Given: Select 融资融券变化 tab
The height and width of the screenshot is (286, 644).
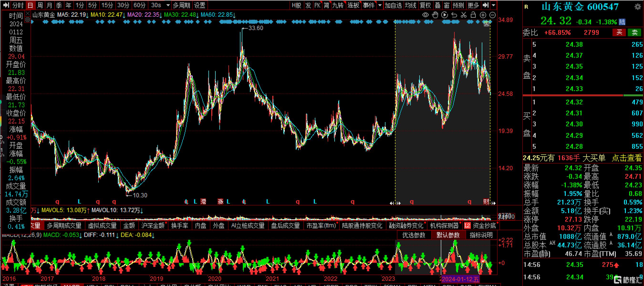Looking at the screenshot, I should point(406,225).
